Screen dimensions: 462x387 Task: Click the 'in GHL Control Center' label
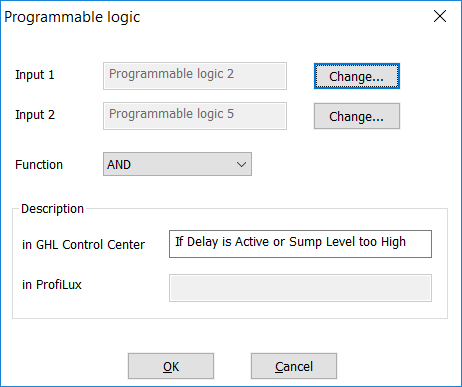click(x=83, y=245)
